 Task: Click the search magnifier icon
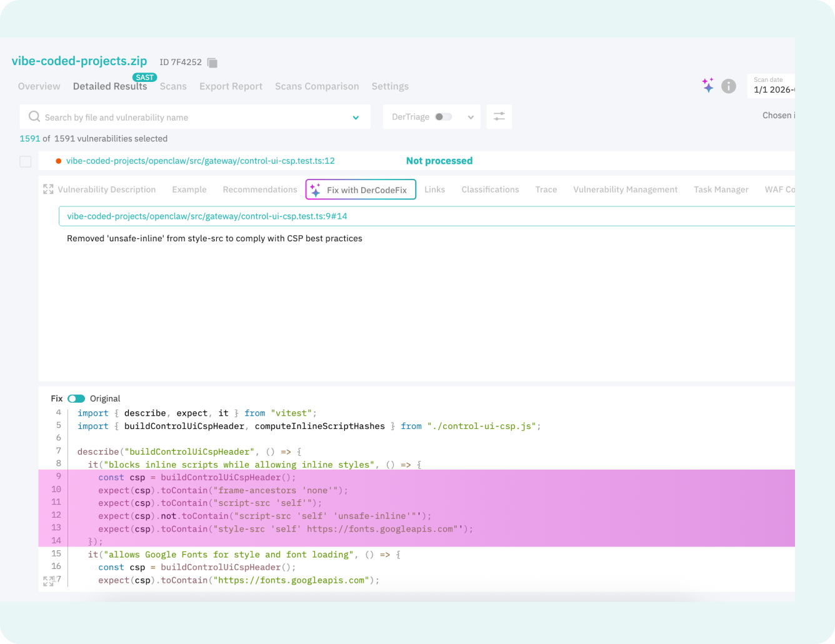click(34, 117)
